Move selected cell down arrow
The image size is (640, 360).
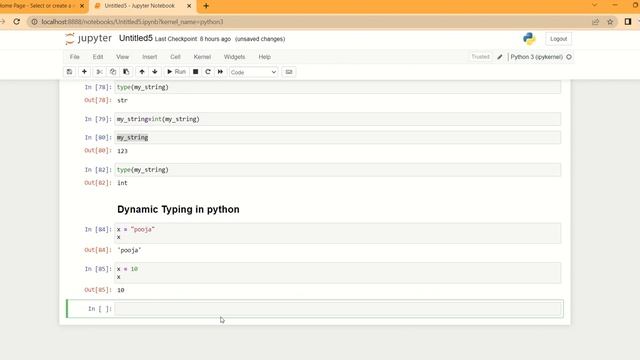[155, 72]
